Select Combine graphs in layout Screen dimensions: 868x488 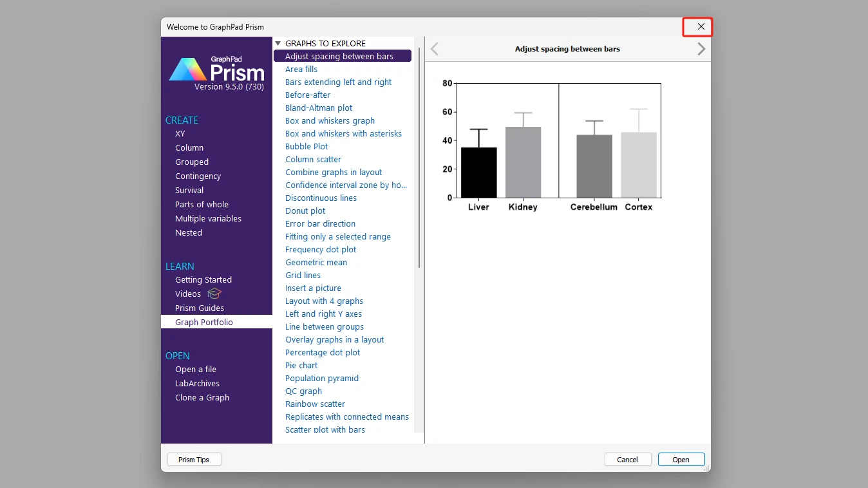334,172
